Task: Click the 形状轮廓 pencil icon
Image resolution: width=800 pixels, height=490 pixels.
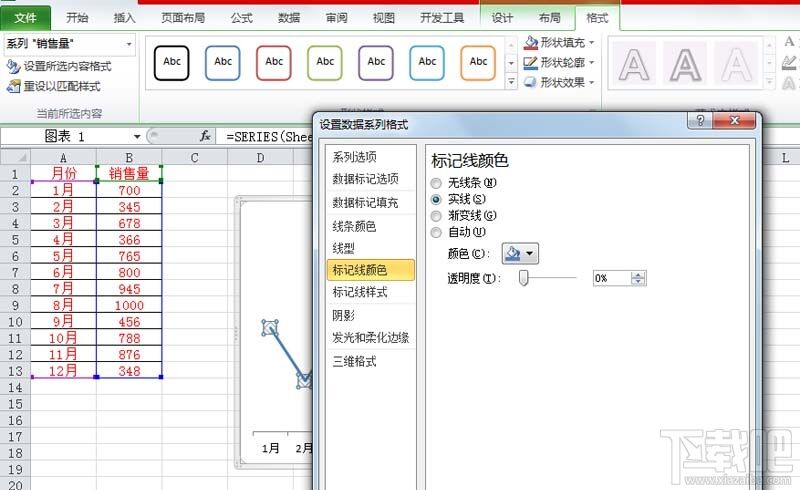Action: click(x=531, y=63)
